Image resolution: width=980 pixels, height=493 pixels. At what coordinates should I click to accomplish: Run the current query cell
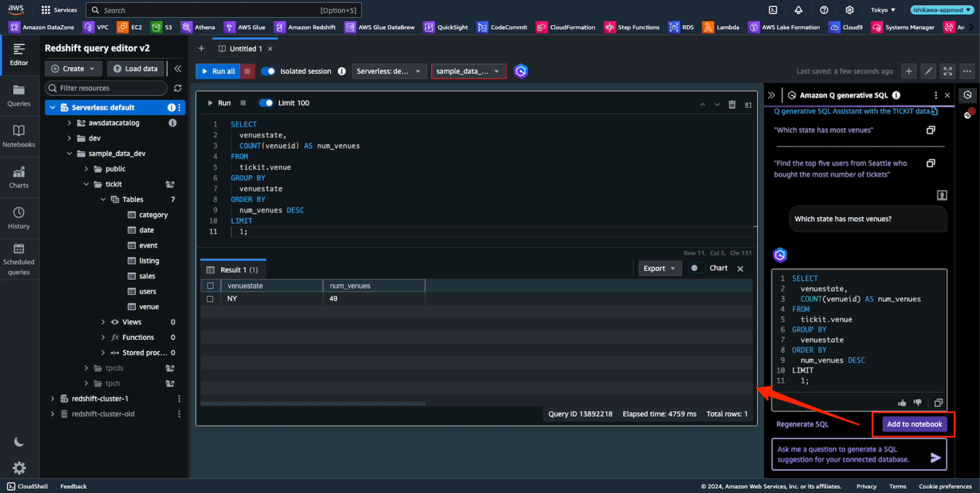pos(219,103)
